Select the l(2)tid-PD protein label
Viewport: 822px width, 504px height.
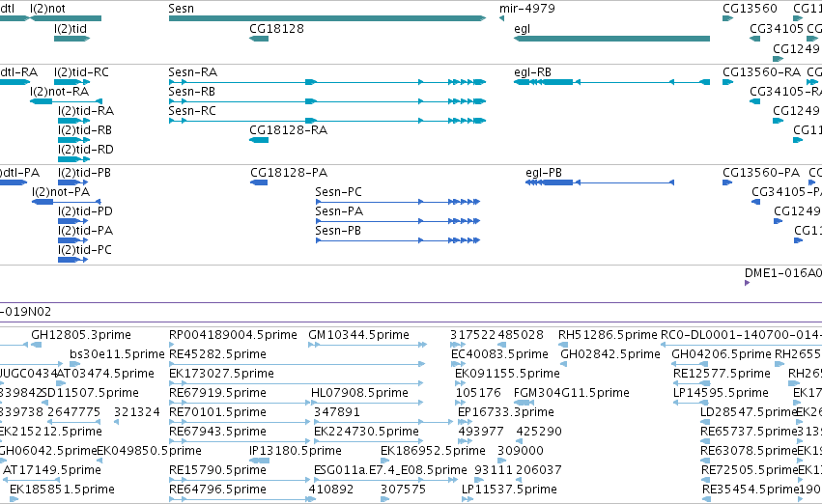pyautogui.click(x=85, y=211)
